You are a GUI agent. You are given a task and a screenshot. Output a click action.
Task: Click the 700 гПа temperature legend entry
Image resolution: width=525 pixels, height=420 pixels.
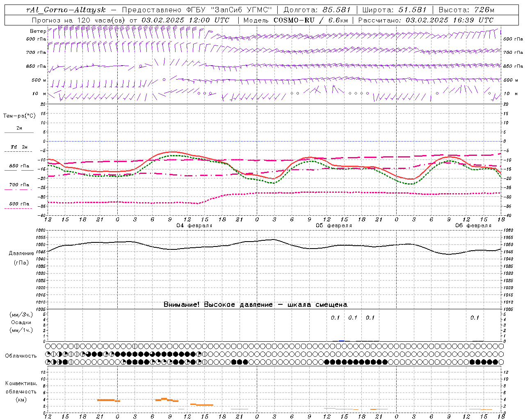coord(19,185)
